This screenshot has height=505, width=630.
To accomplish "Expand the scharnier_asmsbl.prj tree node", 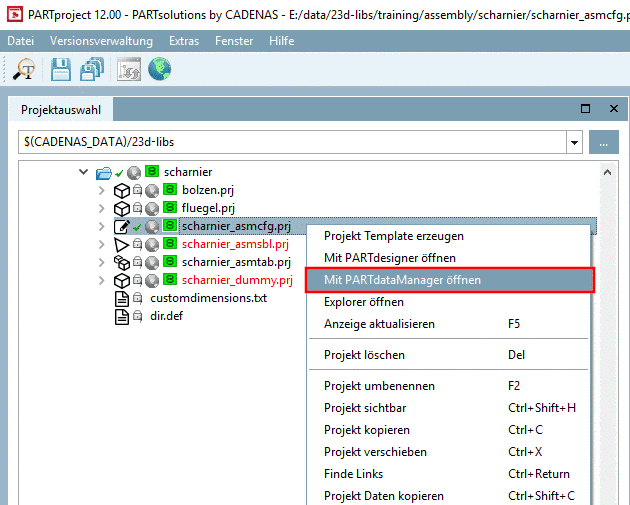I will [102, 244].
